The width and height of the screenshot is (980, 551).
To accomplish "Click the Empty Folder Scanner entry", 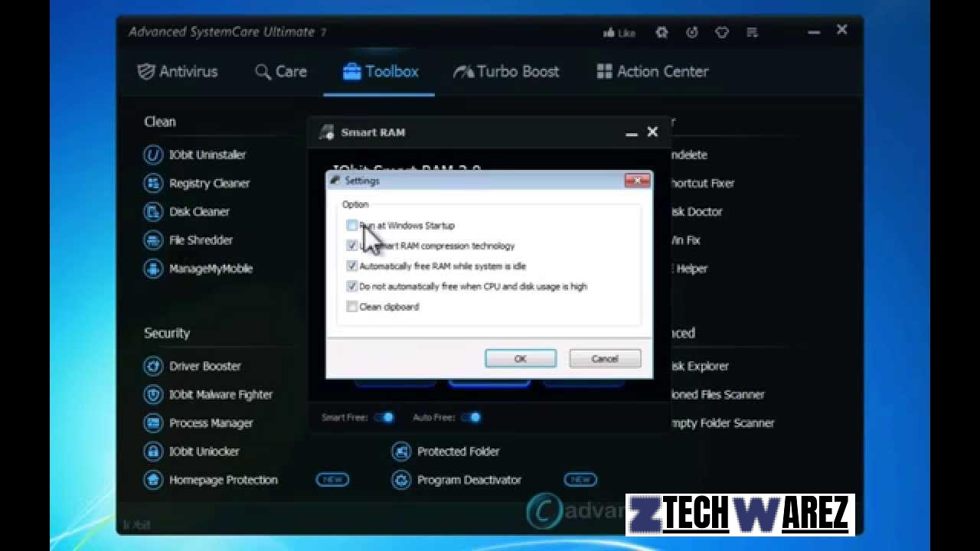I will click(x=723, y=422).
